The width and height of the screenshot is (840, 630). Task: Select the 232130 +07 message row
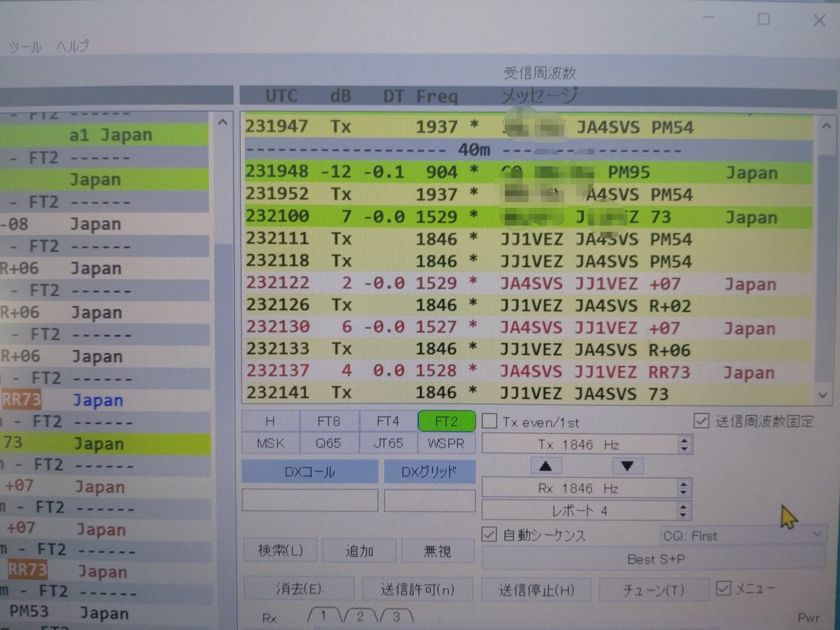click(x=528, y=328)
